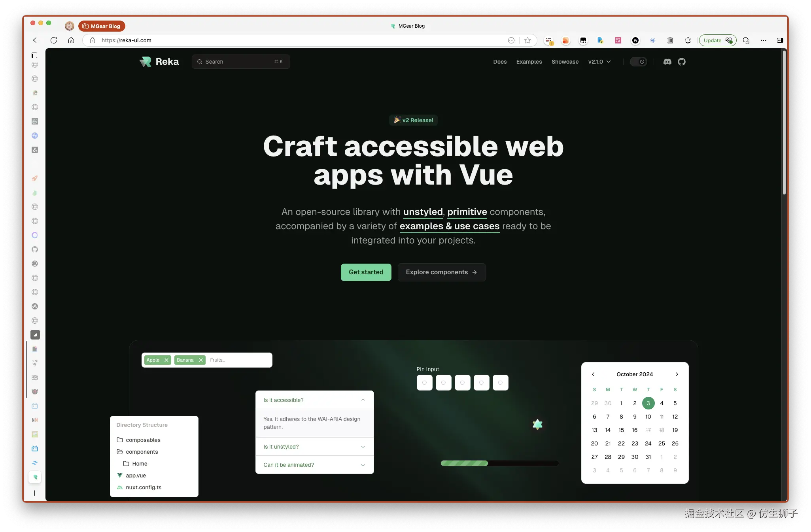The width and height of the screenshot is (811, 532).
Task: Select October 16 in calendar
Action: point(635,430)
